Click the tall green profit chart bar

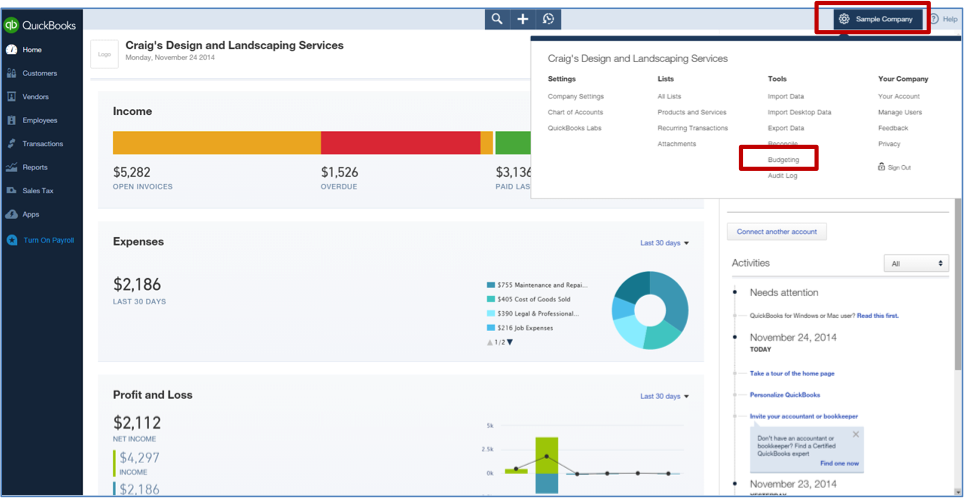click(547, 456)
